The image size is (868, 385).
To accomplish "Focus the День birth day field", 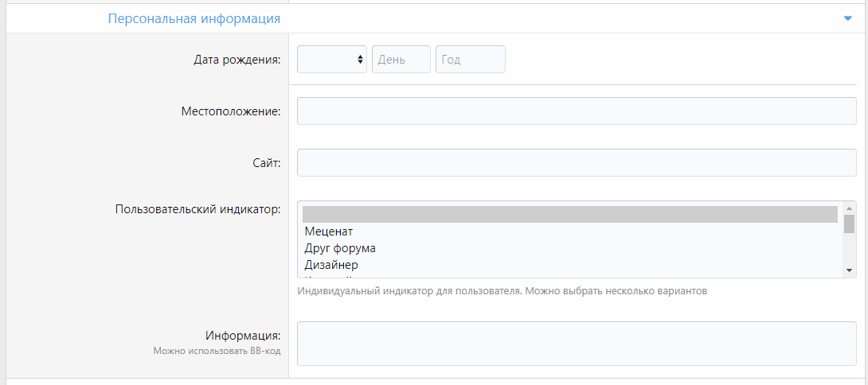I will point(401,60).
